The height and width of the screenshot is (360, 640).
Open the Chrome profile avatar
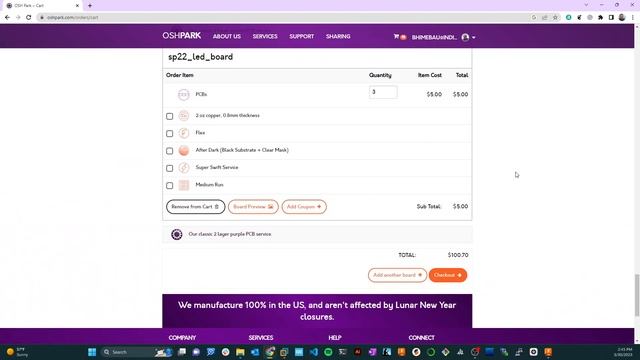pos(622,18)
